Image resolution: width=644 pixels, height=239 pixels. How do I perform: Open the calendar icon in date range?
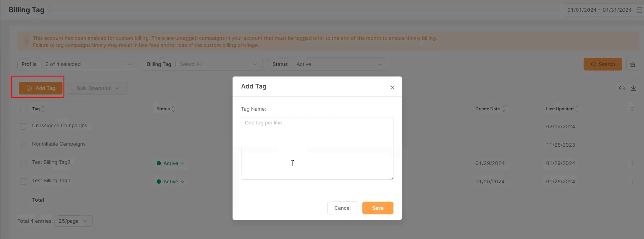click(639, 10)
